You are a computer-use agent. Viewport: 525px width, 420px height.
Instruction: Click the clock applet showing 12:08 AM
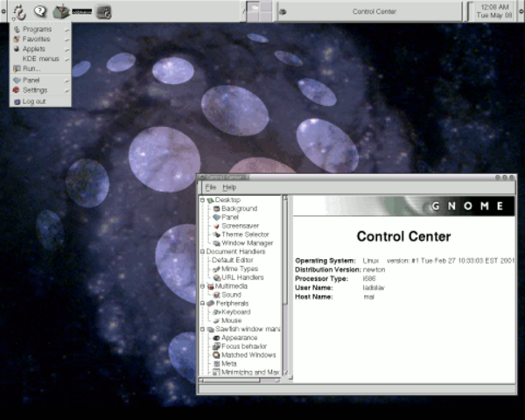tap(494, 11)
